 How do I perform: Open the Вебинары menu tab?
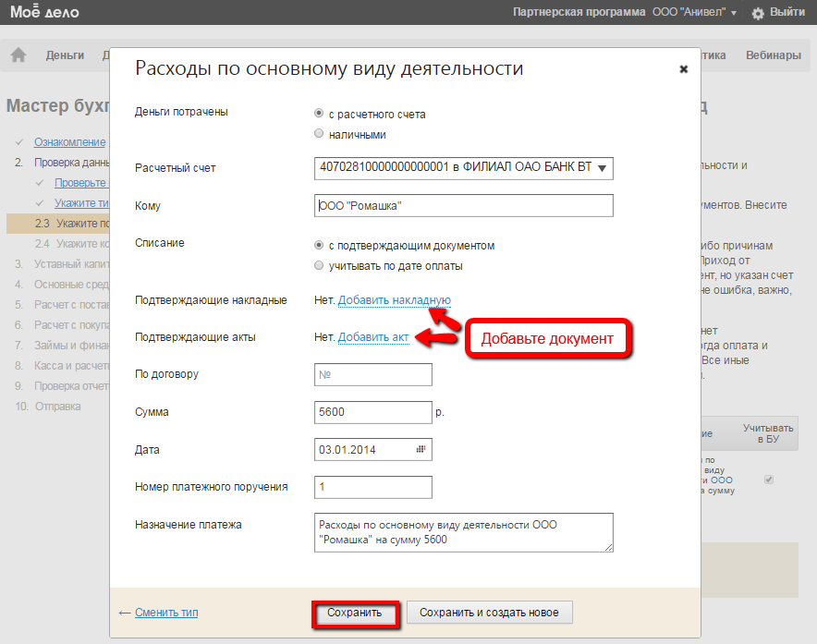(774, 55)
